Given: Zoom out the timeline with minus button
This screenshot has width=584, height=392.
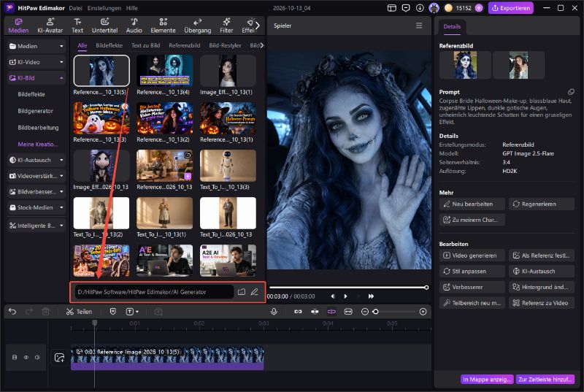Looking at the screenshot, I should (364, 312).
